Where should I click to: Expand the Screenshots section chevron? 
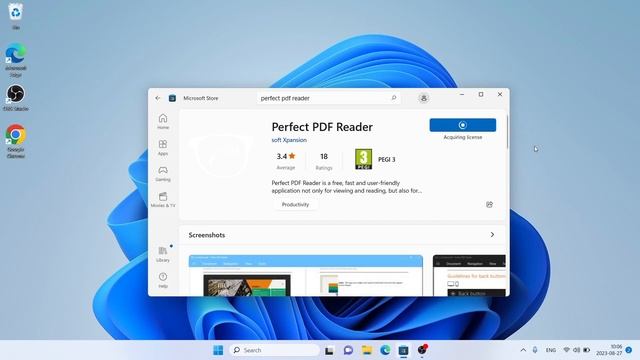tap(492, 235)
